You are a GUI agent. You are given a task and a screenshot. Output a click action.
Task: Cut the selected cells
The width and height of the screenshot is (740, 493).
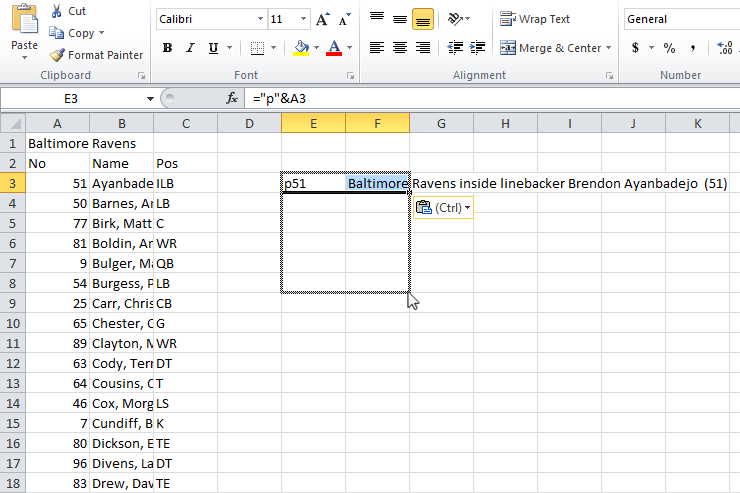pyautogui.click(x=69, y=11)
